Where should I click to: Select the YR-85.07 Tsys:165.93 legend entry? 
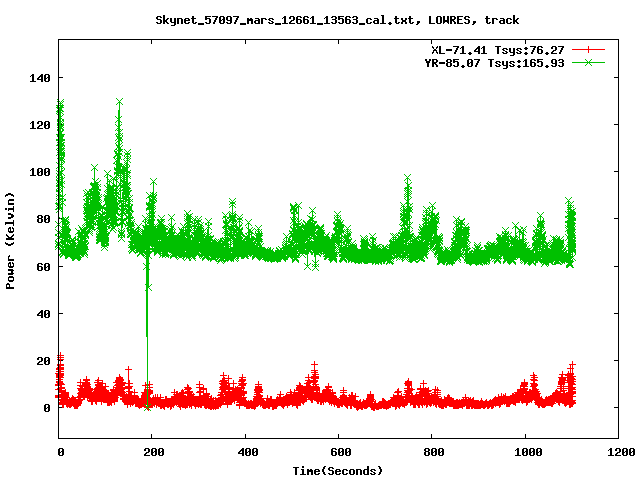[494, 63]
